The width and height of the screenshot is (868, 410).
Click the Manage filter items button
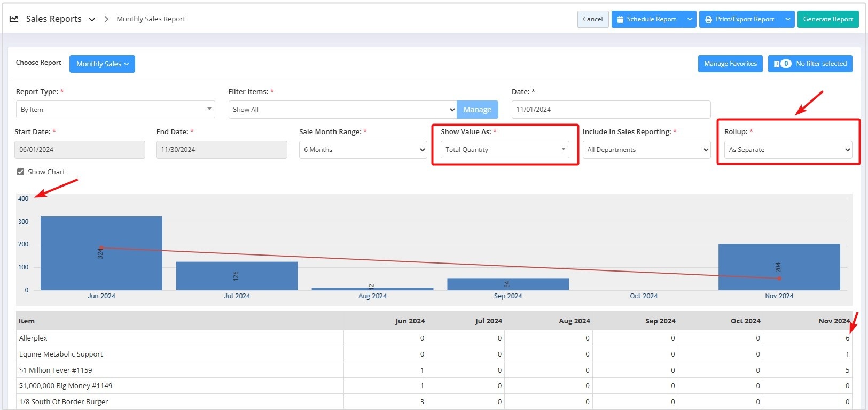(478, 109)
